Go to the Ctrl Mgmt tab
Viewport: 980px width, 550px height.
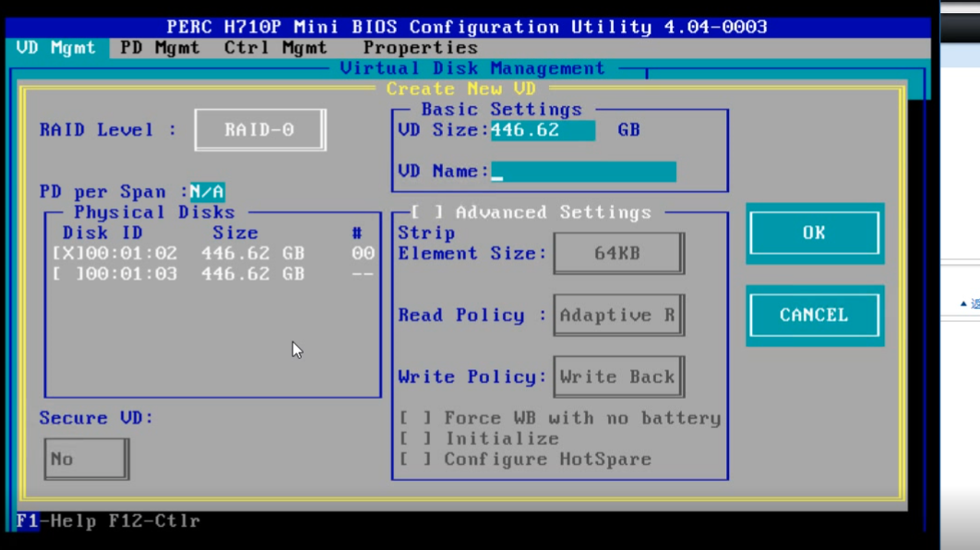pyautogui.click(x=275, y=48)
